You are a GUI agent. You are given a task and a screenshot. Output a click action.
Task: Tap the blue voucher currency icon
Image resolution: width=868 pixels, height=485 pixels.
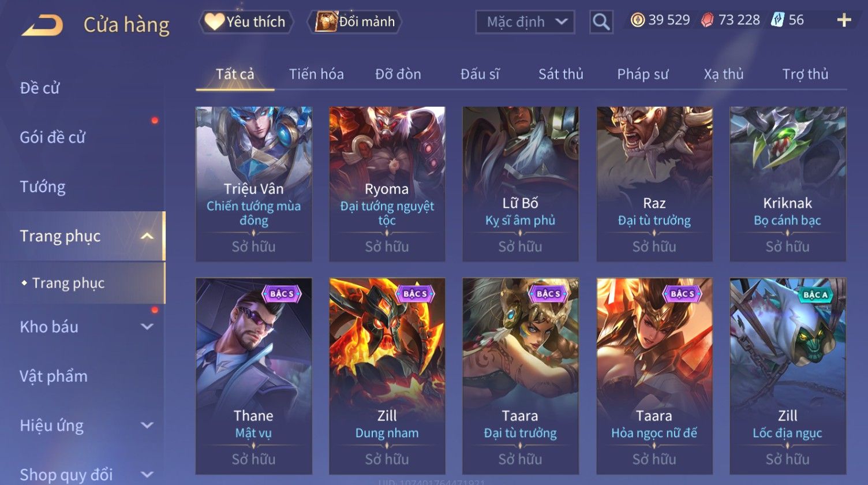coord(777,20)
